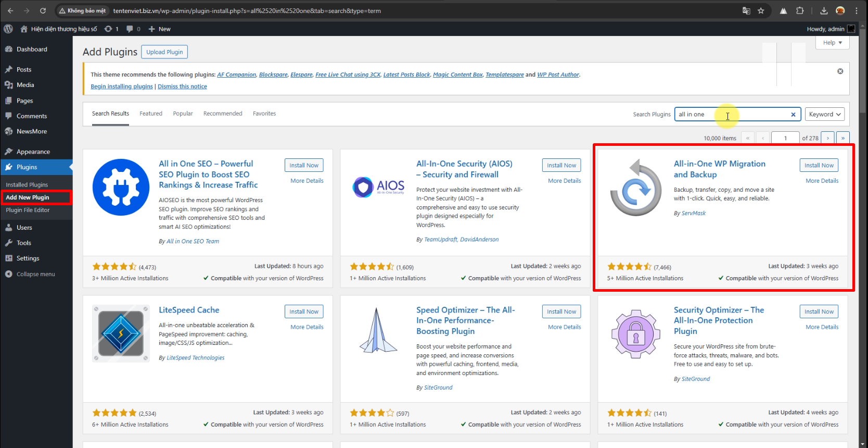Screen dimensions: 868x448
Task: Open Installed Plugins submenu
Action: pyautogui.click(x=27, y=185)
